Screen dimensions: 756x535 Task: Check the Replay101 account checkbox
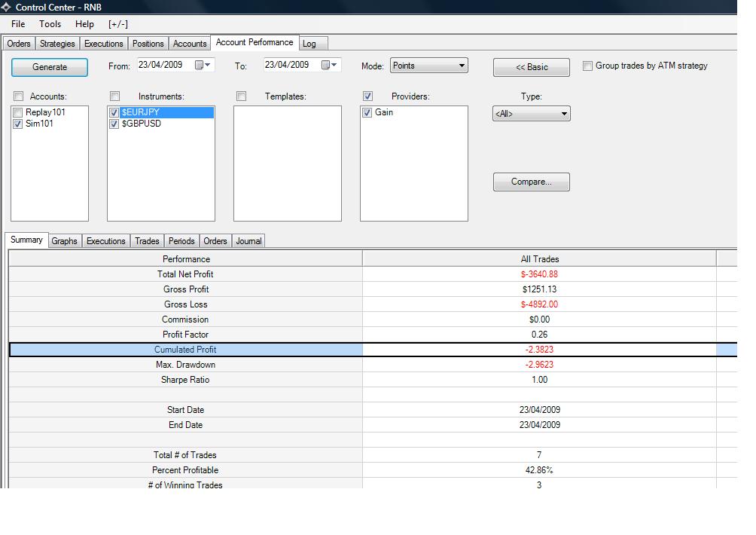pos(18,112)
